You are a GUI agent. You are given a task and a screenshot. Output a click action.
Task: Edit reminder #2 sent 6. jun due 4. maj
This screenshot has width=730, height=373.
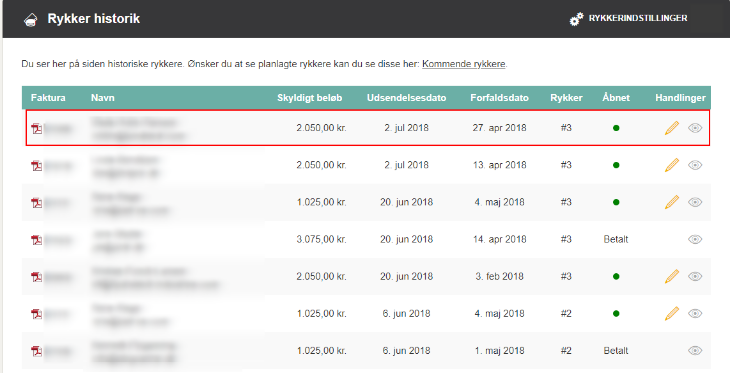672,313
